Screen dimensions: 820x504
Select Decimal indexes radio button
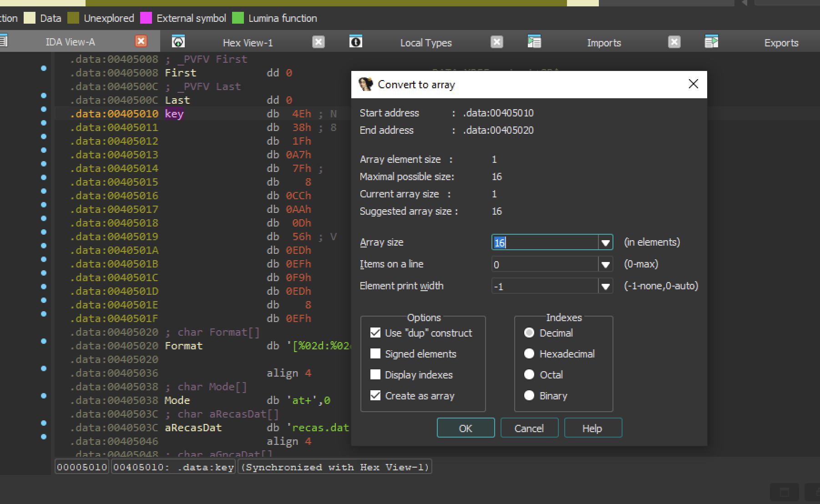click(529, 333)
